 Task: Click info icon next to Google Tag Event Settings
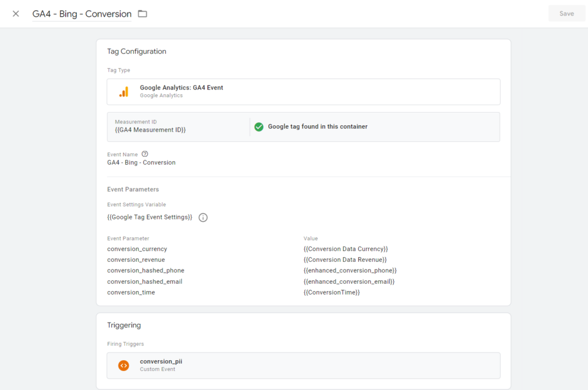pos(203,218)
